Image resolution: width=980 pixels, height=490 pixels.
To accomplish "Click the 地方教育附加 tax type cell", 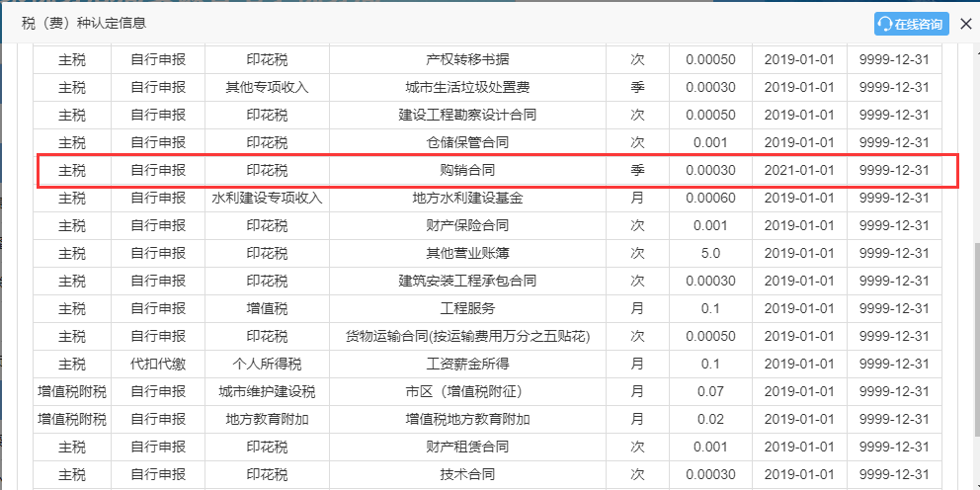I will click(x=267, y=420).
